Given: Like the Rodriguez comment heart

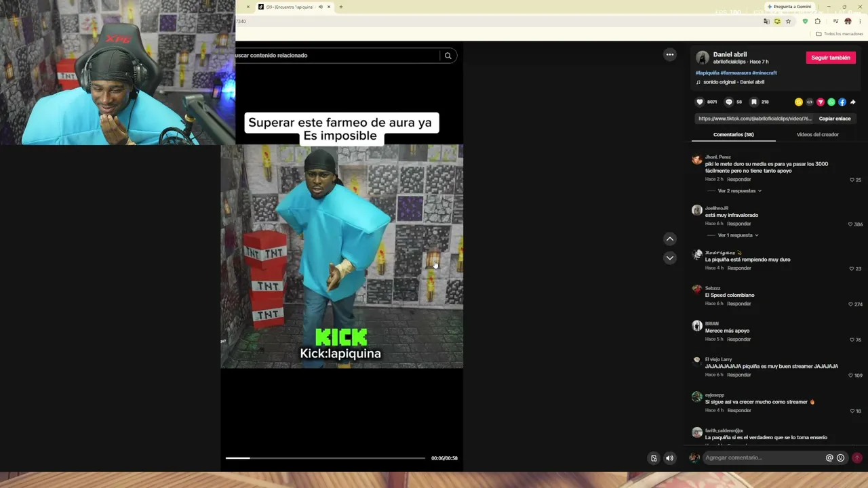Looking at the screenshot, I should click(x=852, y=268).
